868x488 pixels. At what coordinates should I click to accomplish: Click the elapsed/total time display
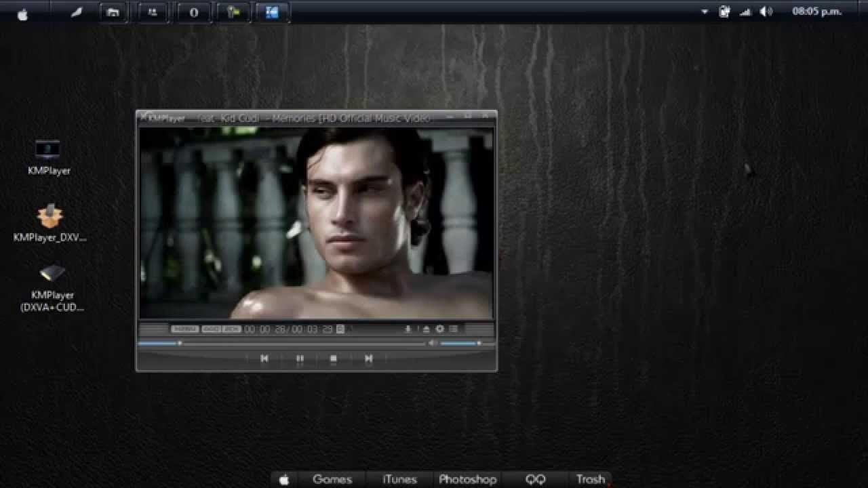(289, 329)
